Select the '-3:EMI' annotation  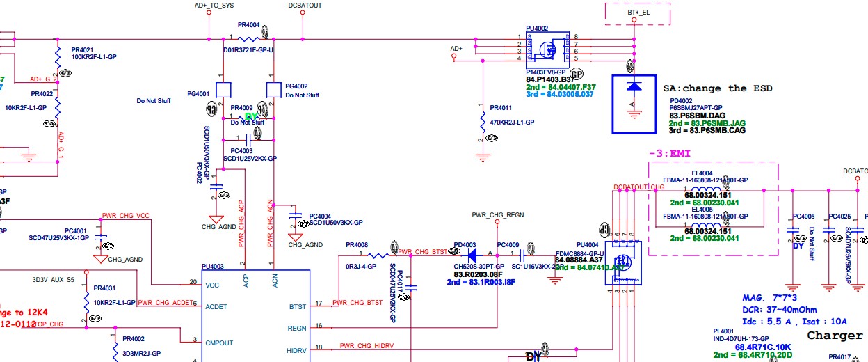coord(668,153)
